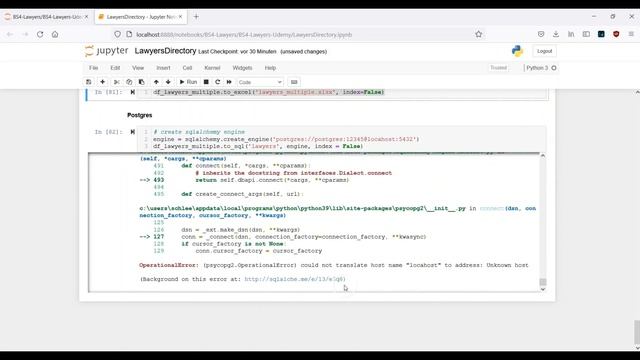Click the OperationalError message text
The height and width of the screenshot is (360, 640).
[333, 265]
